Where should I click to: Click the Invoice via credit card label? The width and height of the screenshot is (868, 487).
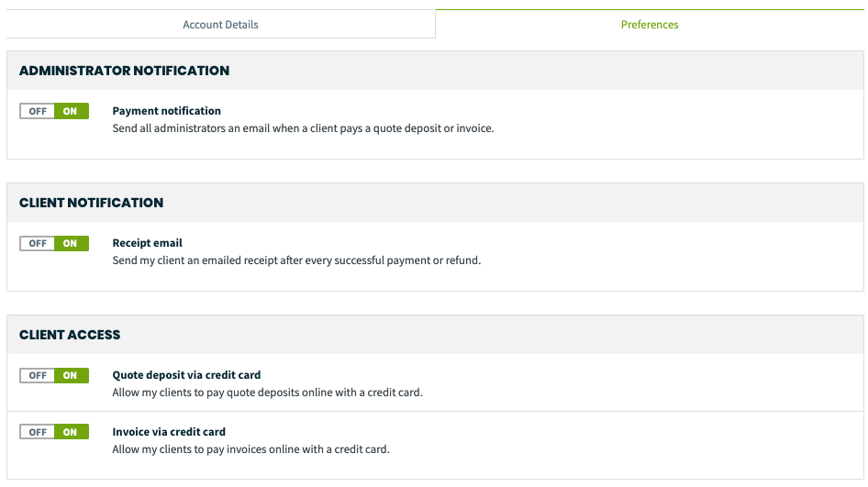169,432
